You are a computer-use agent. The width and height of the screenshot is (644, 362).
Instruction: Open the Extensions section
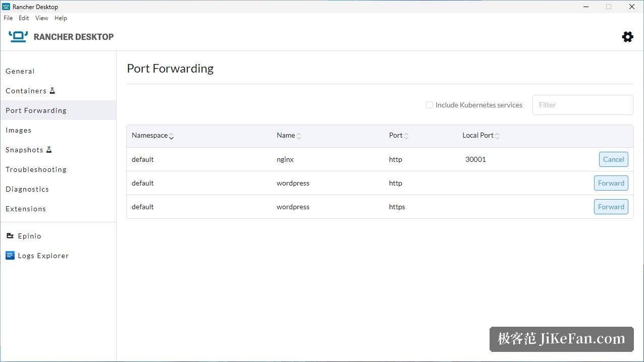pyautogui.click(x=58, y=209)
